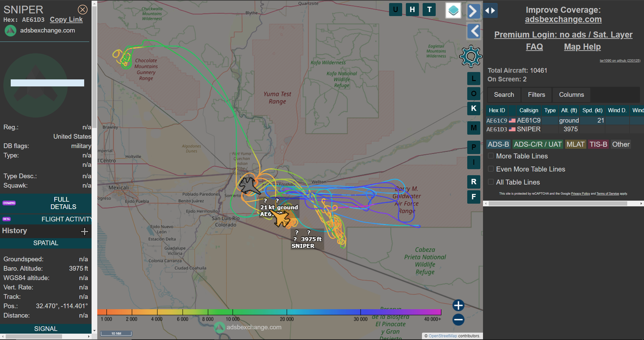Switch to the Search tab
Screen dimensions: 644x340
[504, 95]
